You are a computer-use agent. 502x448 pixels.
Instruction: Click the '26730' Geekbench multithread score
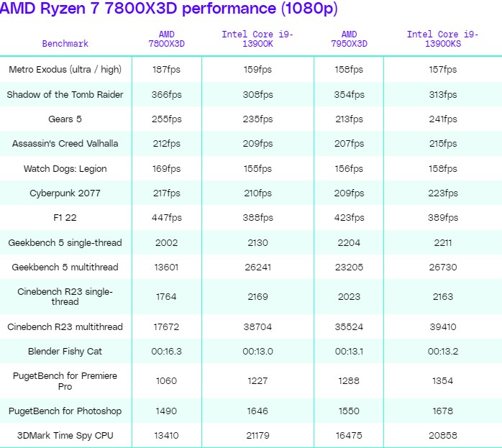point(443,267)
